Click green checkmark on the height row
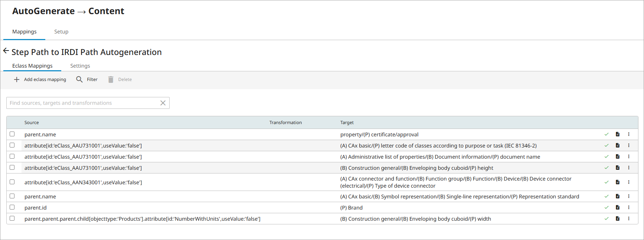 pos(607,168)
